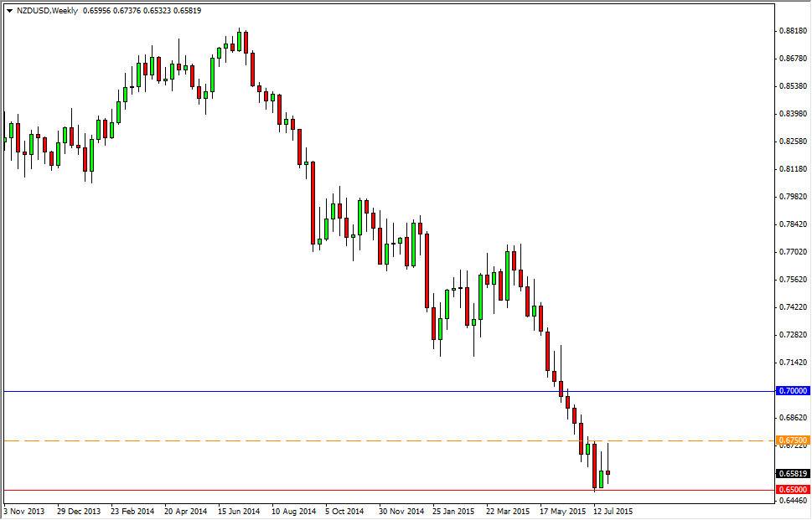Viewport: 812px width, 520px height.
Task: Select the orange 0.67500 price label
Action: pyautogui.click(x=791, y=439)
